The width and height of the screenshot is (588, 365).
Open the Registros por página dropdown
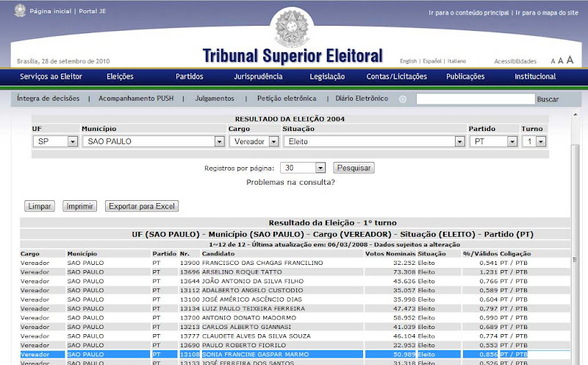(303, 168)
